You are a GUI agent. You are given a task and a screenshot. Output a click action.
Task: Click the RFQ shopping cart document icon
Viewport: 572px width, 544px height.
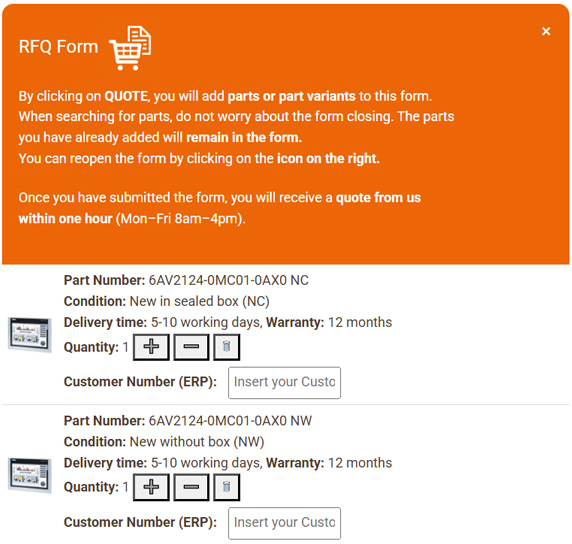coord(130,48)
